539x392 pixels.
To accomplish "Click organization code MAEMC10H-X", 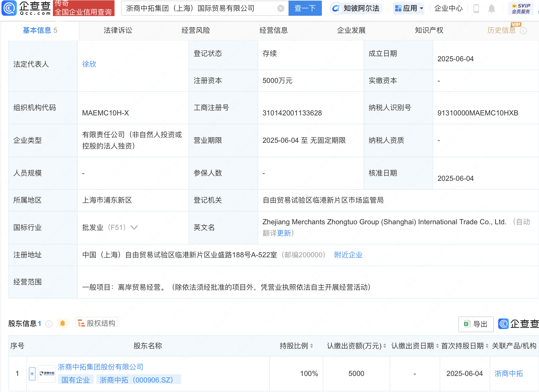I will tap(106, 113).
